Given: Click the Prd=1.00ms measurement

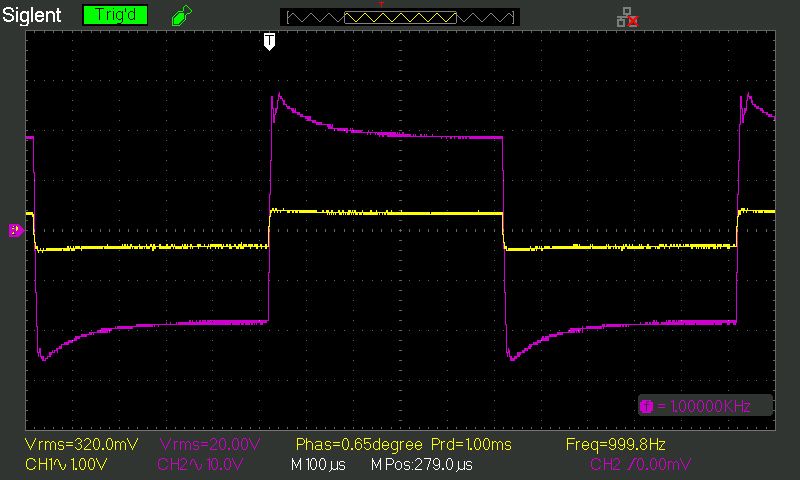Looking at the screenshot, I should point(471,444).
